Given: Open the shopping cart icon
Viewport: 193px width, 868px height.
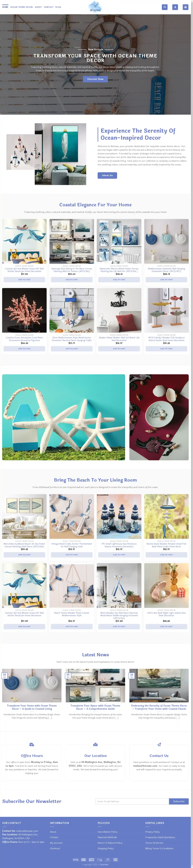Looking at the screenshot, I should coord(185,7).
